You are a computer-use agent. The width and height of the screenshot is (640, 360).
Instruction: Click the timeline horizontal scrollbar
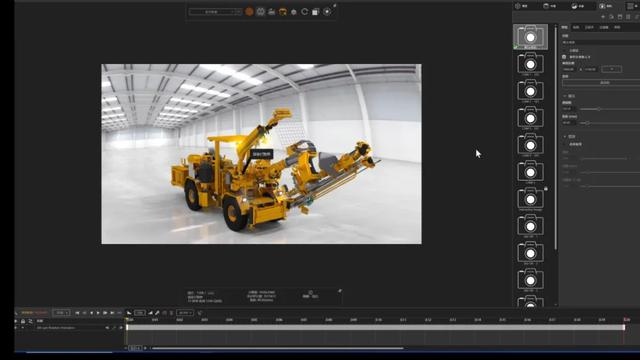click(278, 348)
